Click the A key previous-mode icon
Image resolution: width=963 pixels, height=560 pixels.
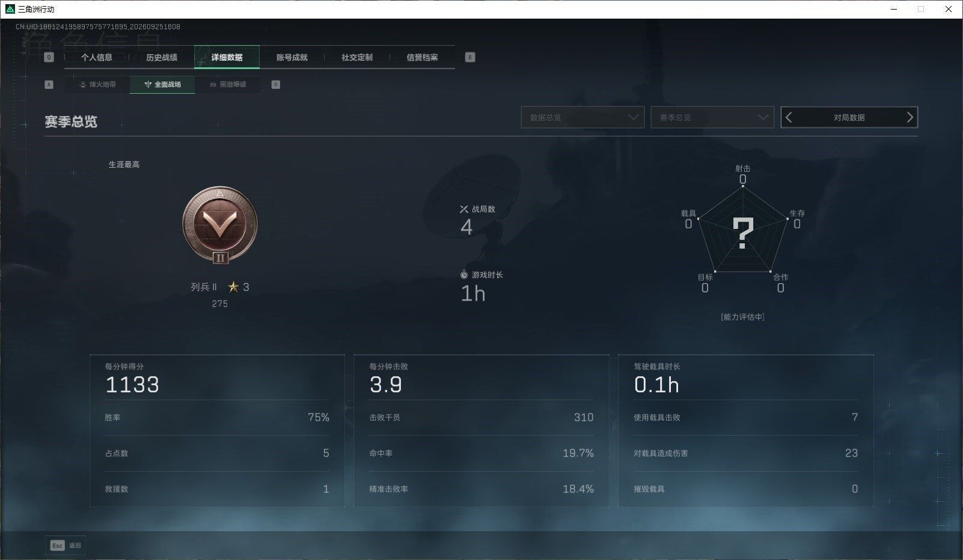tap(49, 85)
